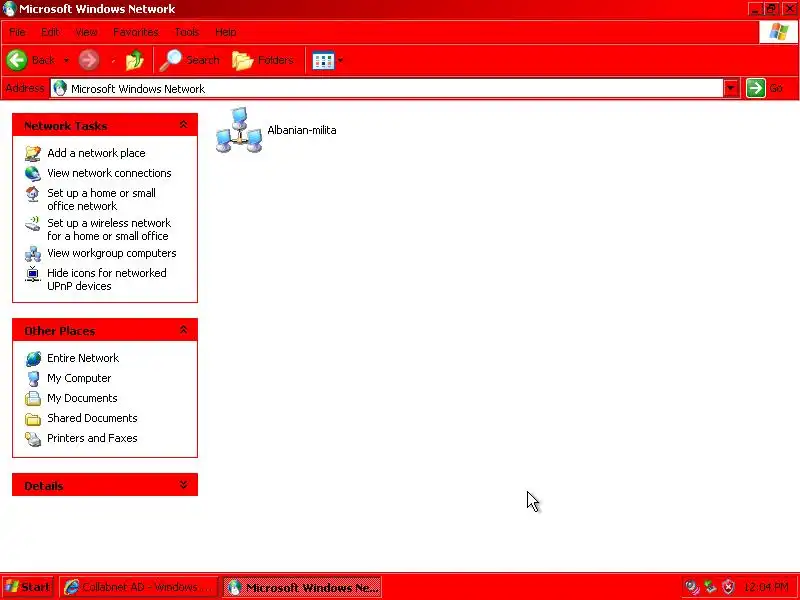This screenshot has width=800, height=600.
Task: Click the red shield security tray icon
Action: [729, 587]
